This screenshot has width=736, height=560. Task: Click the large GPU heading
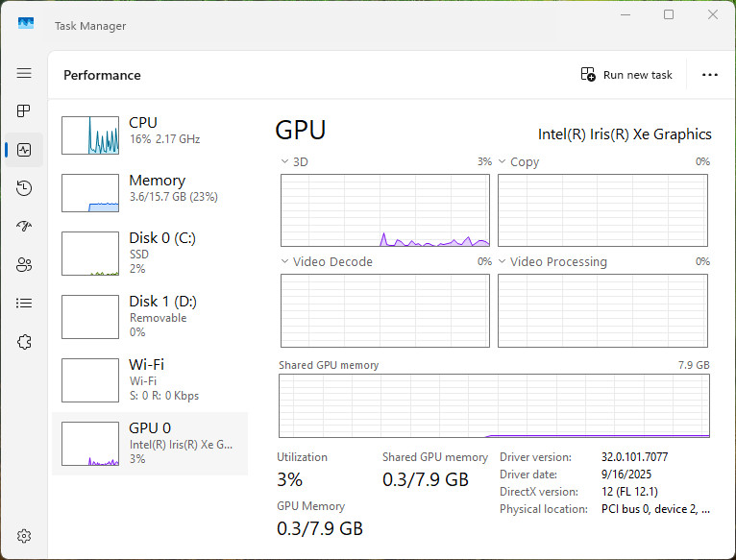point(301,130)
